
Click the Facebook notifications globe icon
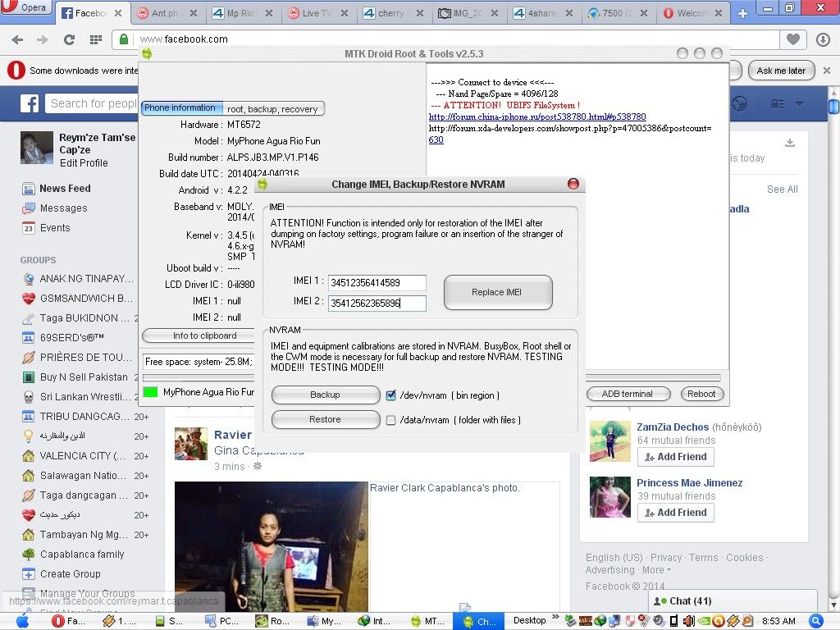(x=740, y=103)
